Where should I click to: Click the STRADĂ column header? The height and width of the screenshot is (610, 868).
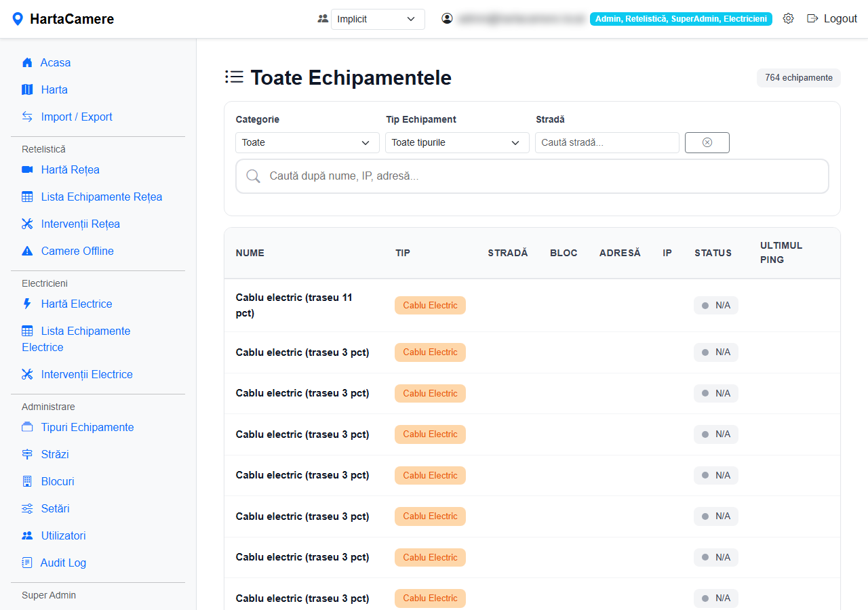tap(508, 253)
